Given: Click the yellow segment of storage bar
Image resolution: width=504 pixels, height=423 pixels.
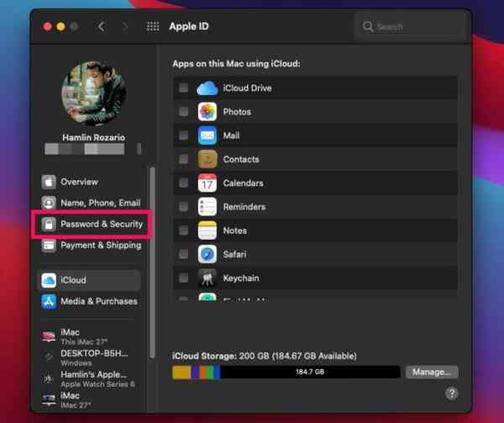Looking at the screenshot, I should coord(181,373).
